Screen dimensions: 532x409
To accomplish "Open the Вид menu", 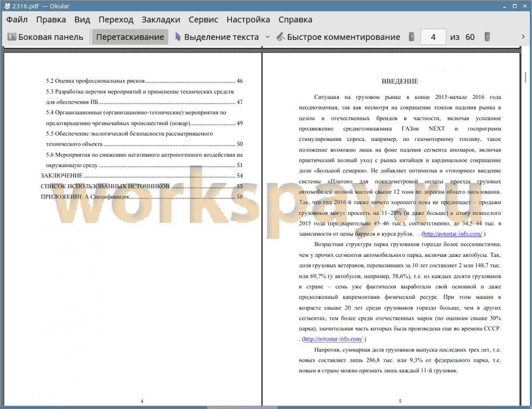I will click(82, 20).
